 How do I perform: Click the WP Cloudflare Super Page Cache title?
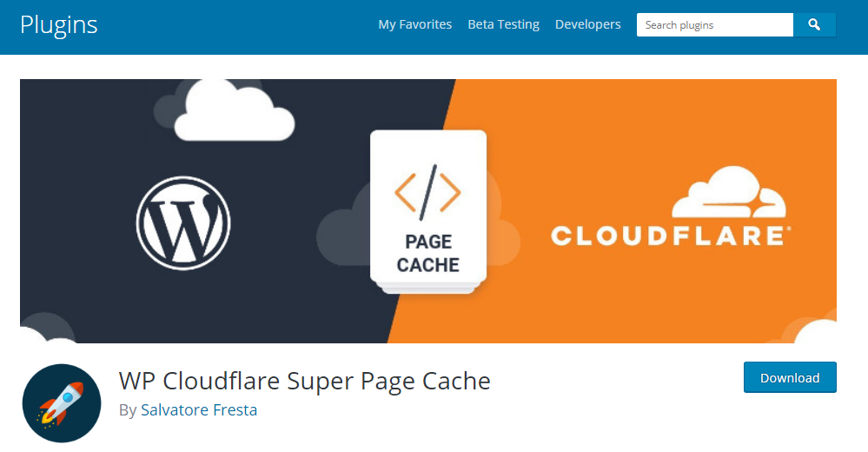pos(304,381)
